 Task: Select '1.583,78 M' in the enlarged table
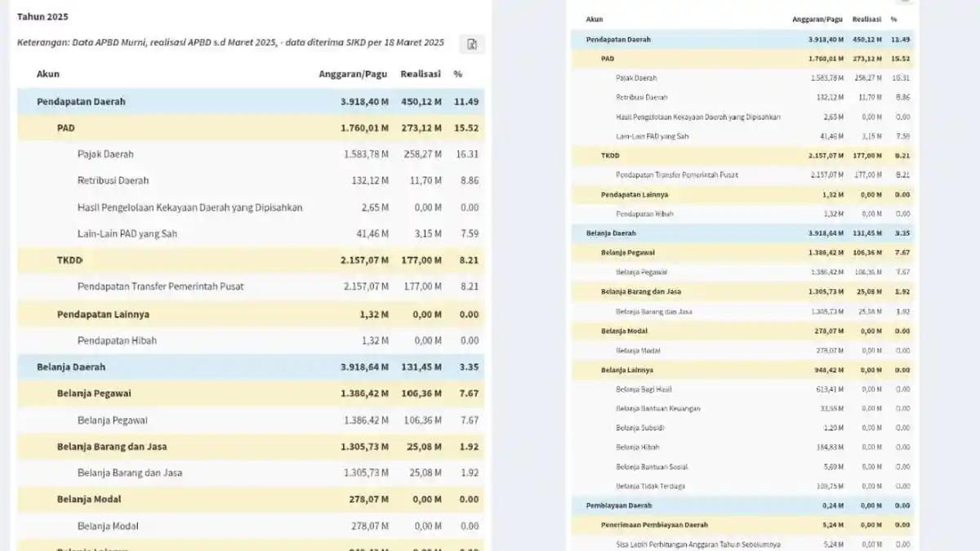366,154
